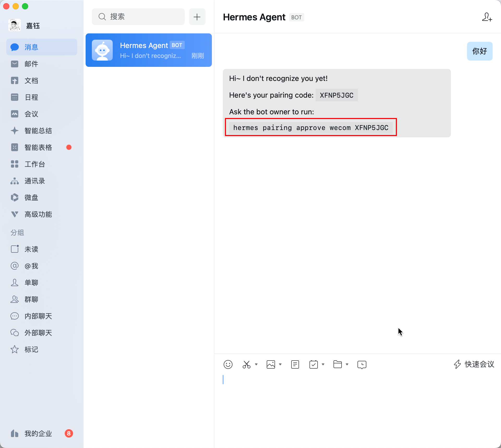501x448 pixels.
Task: Click the send image icon
Action: click(271, 364)
